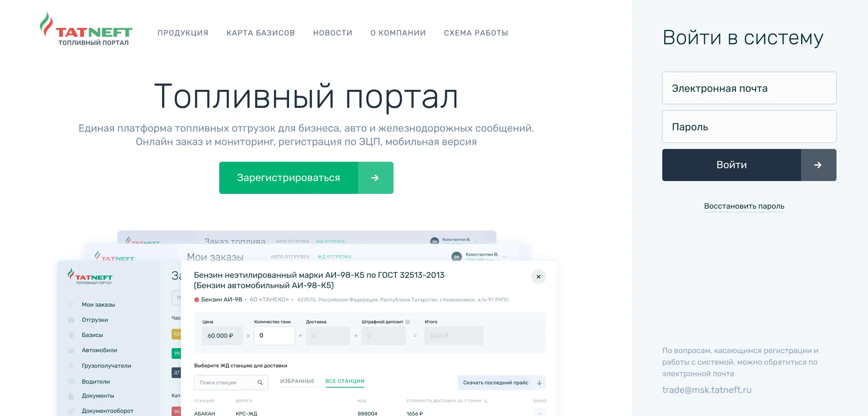Click the Базисы location pin icon
This screenshot has width=868, height=416.
(x=71, y=335)
